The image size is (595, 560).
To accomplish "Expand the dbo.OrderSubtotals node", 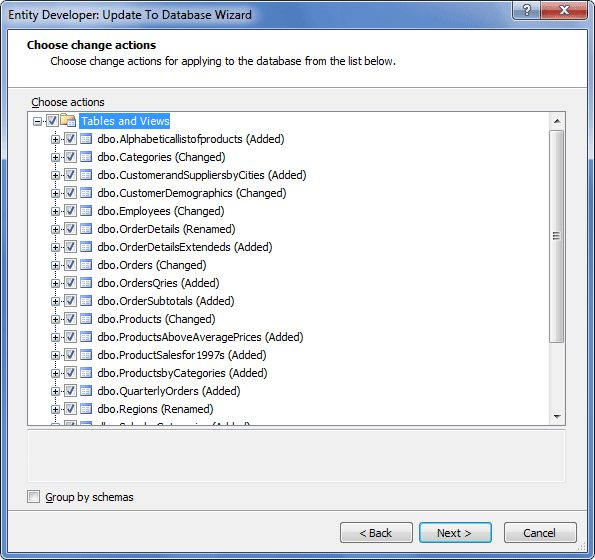I will click(55, 301).
